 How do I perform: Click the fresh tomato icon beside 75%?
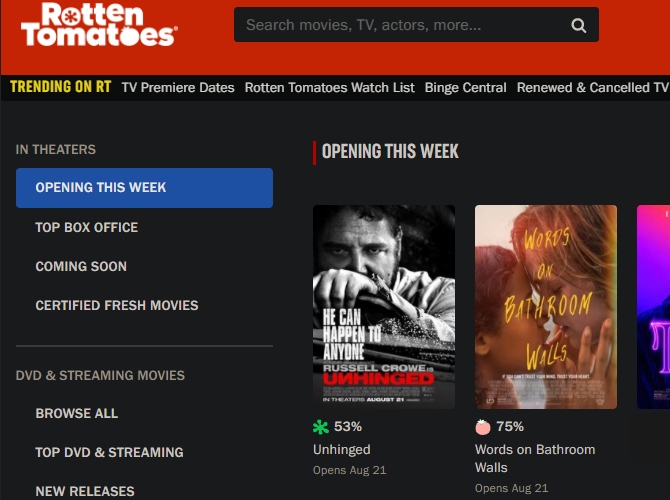click(483, 427)
